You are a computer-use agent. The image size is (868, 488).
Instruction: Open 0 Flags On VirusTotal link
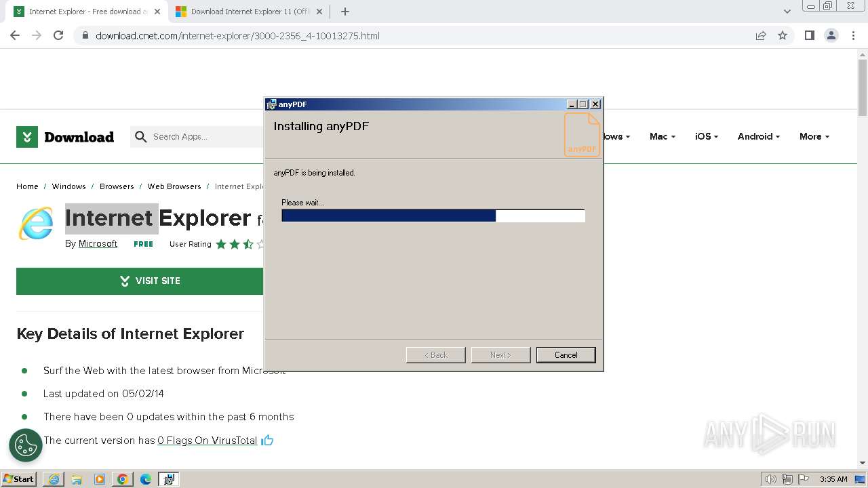coord(208,441)
